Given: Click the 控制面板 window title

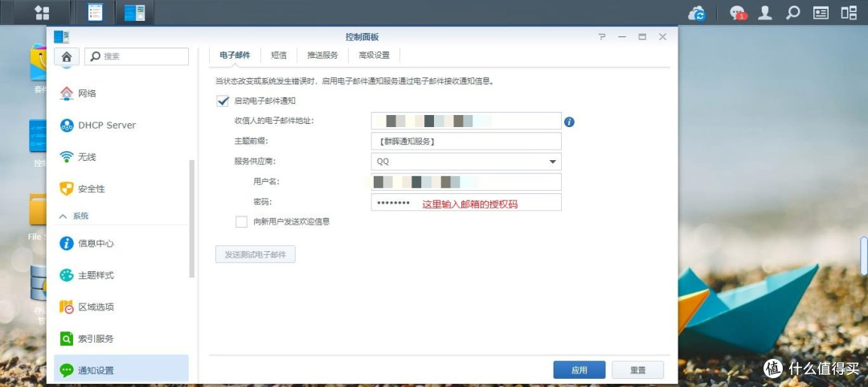Looking at the screenshot, I should 362,37.
